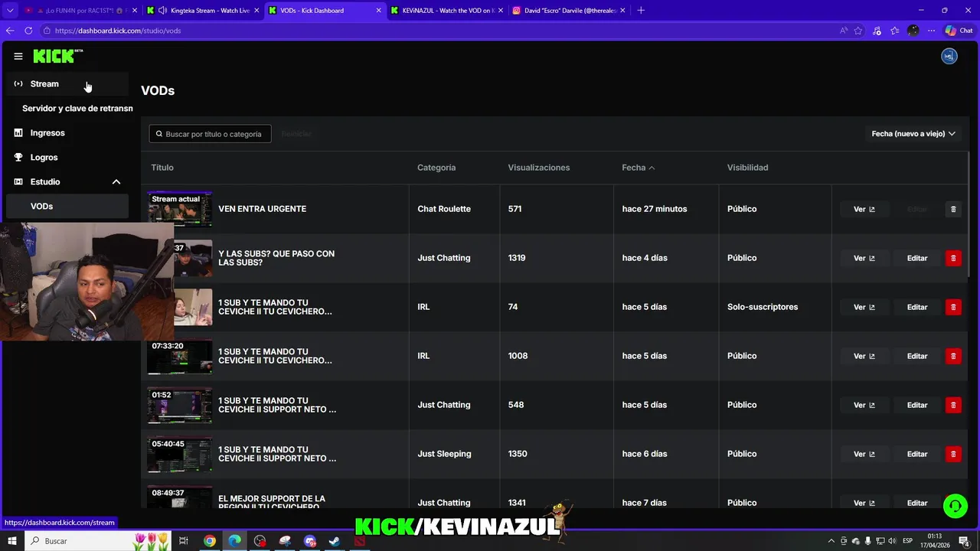The width and height of the screenshot is (980, 551).
Task: Focus the Buscar por título search field
Action: click(x=210, y=134)
